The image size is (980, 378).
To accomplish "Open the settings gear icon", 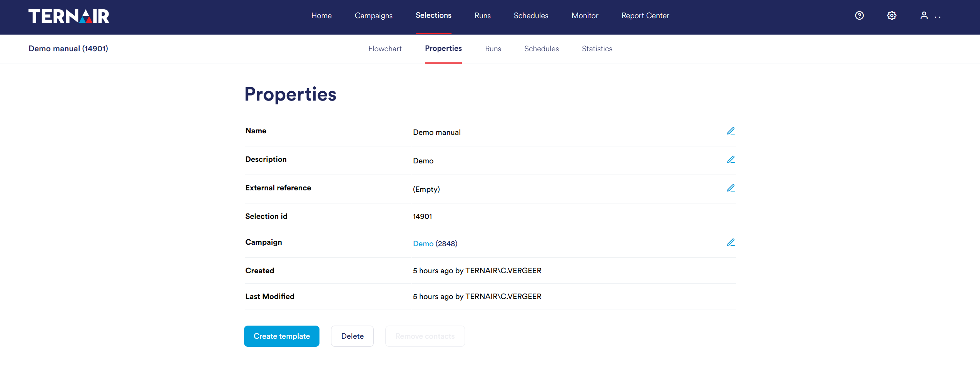I will [x=892, y=15].
